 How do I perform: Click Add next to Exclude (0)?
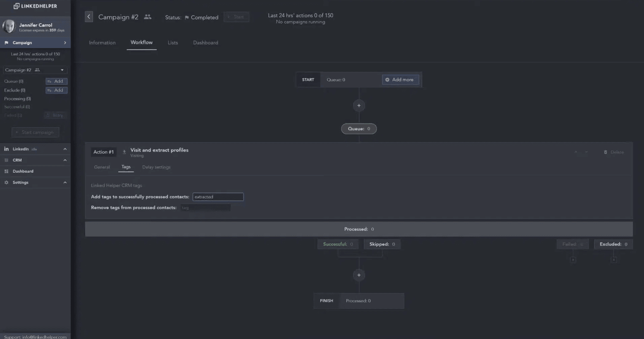(x=56, y=90)
